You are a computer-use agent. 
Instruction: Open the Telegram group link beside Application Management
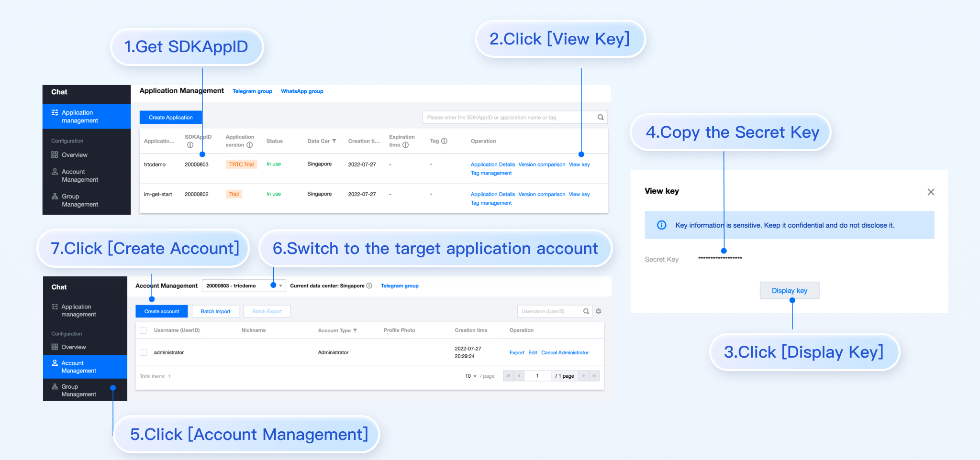pyautogui.click(x=252, y=91)
